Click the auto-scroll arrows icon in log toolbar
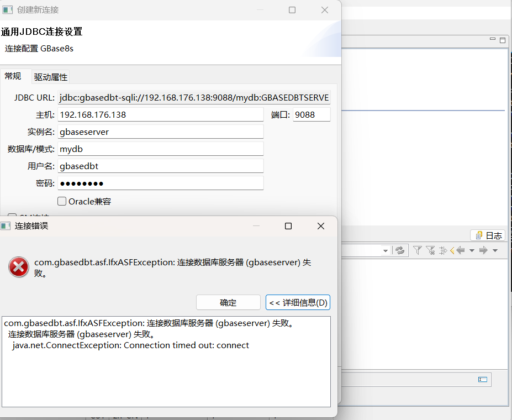 point(443,250)
